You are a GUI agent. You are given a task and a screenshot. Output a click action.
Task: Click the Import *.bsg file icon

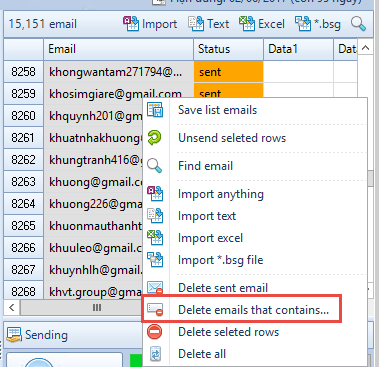155,260
